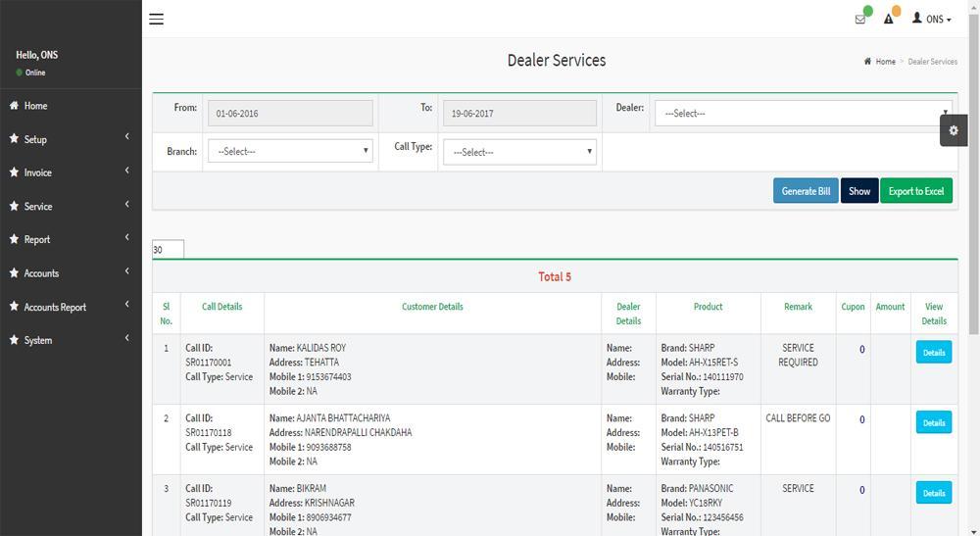Click the Call Details column header

pos(221,307)
